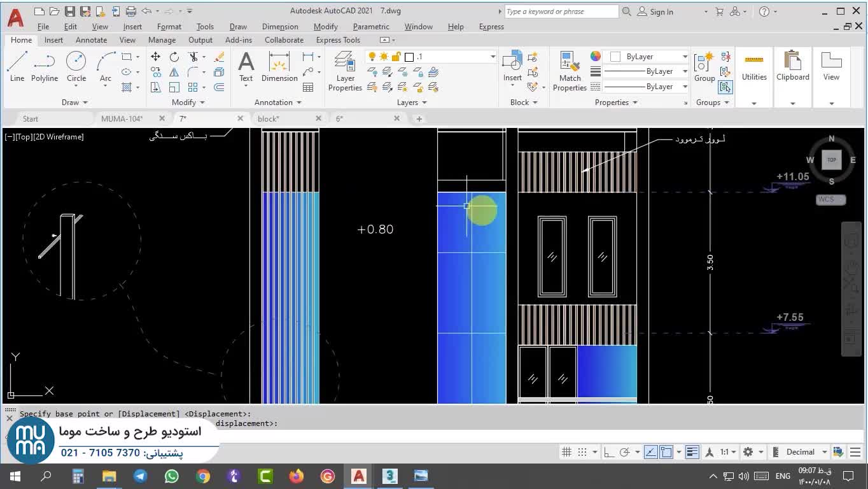Viewport: 868px width, 489px height.
Task: Click the keyword search input field
Action: pos(561,11)
